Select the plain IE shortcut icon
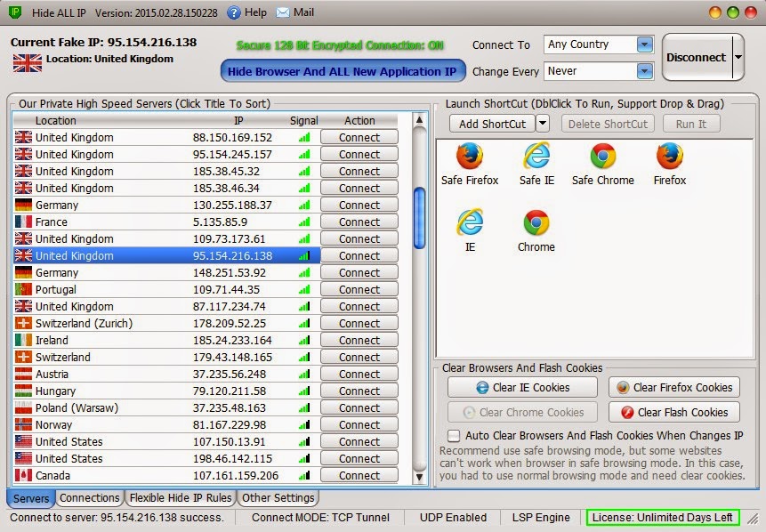This screenshot has width=766, height=532. pos(470,222)
